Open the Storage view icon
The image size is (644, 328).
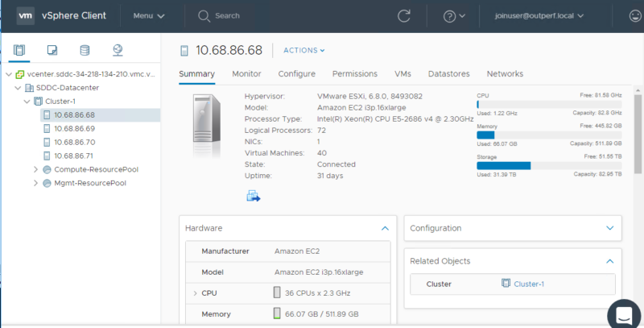click(x=85, y=50)
